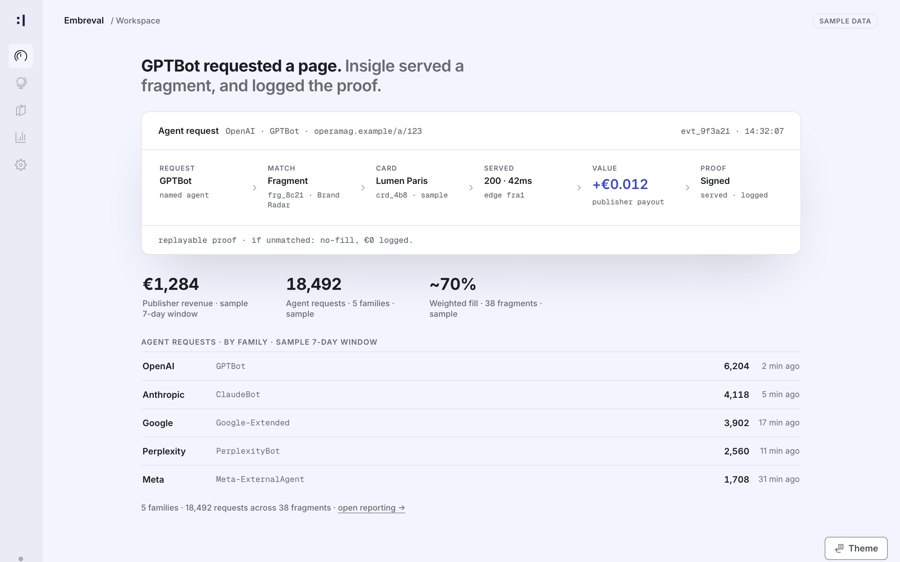Select the Meta-ExternalAgent row

471,479
